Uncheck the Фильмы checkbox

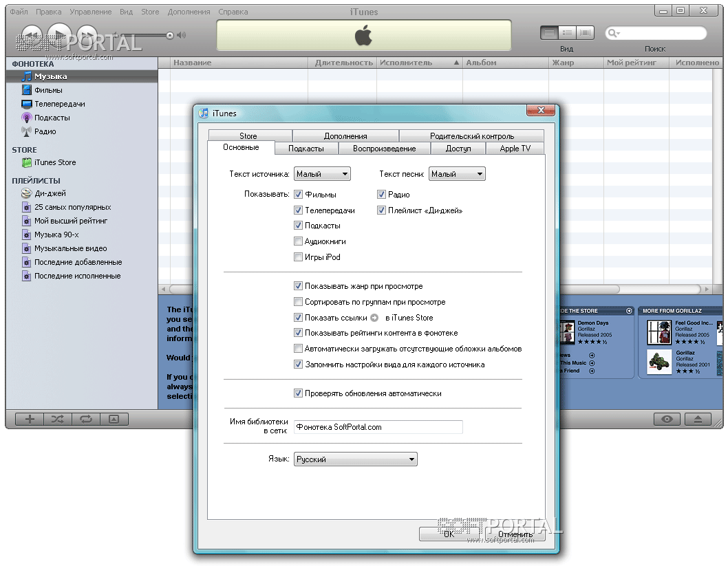(x=298, y=195)
